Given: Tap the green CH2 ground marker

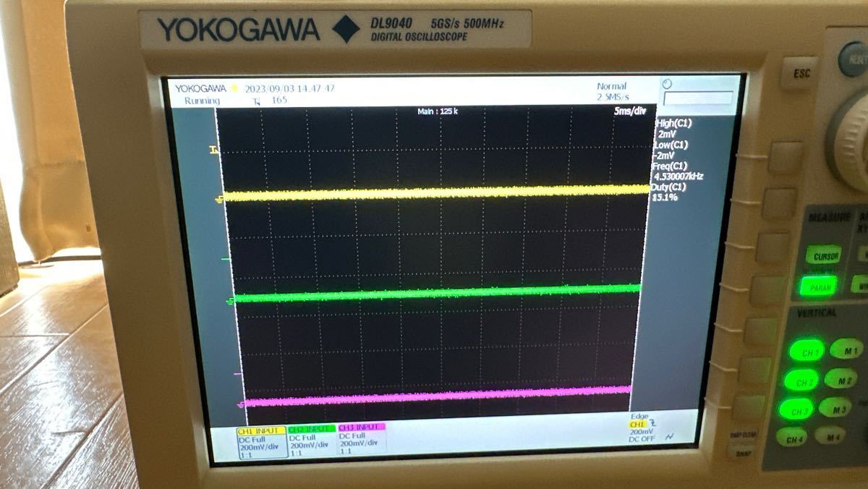Looking at the screenshot, I should point(229,302).
